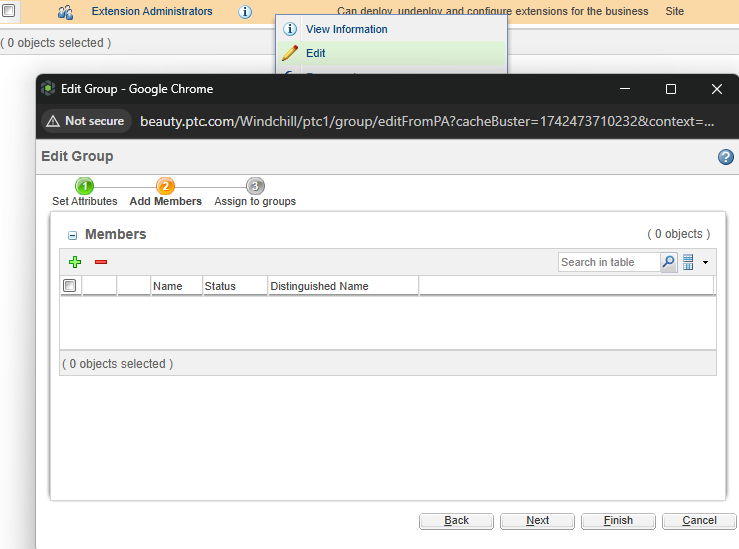Tick the select-all checkbox in Members table

[x=70, y=286]
